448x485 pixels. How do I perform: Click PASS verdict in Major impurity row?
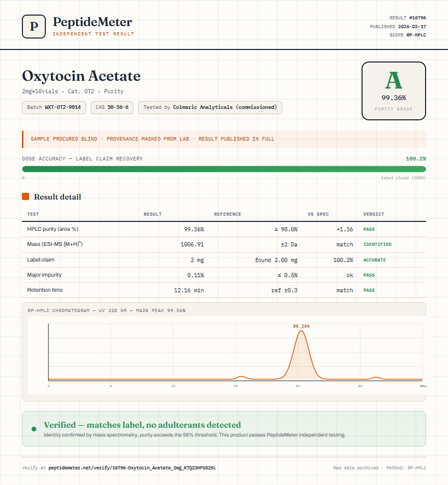(x=369, y=275)
